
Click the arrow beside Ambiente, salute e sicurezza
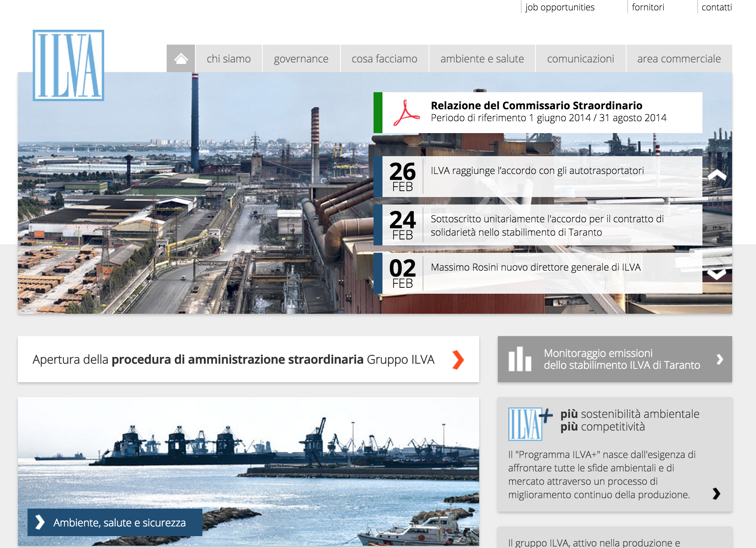(x=40, y=522)
